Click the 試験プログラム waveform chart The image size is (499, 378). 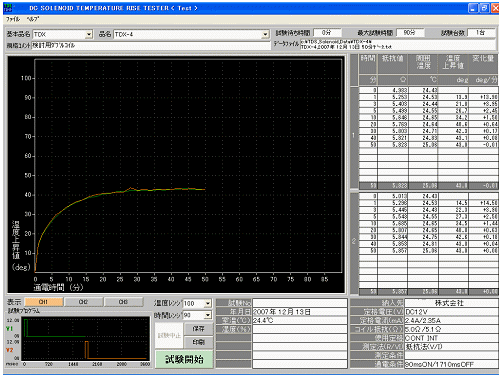(x=86, y=339)
